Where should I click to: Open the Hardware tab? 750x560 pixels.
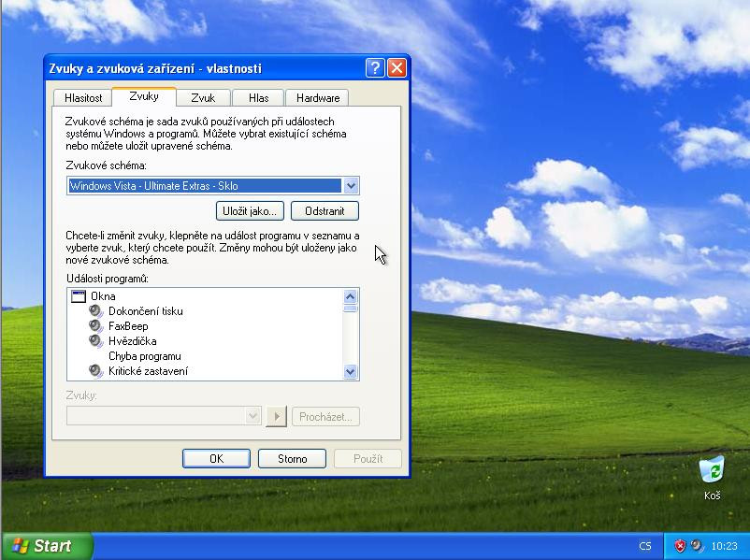coord(318,98)
